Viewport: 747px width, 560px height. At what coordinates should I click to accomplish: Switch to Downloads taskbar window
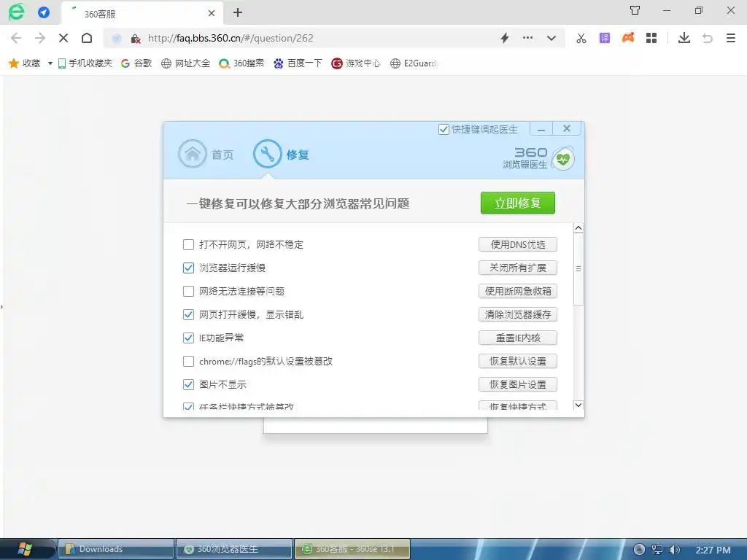116,549
